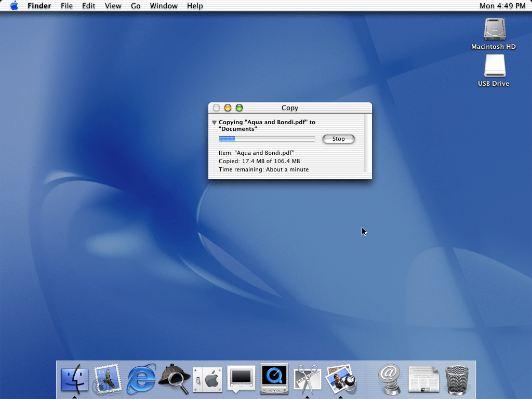Viewport: 532px width, 399px height.
Task: Click the Copy window scrollbar track
Action: point(368,143)
